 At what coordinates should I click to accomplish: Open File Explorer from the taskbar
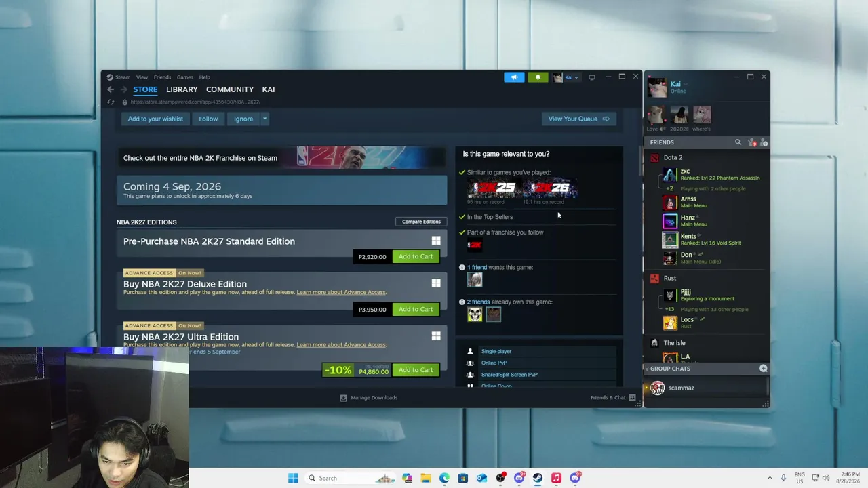coord(426,478)
